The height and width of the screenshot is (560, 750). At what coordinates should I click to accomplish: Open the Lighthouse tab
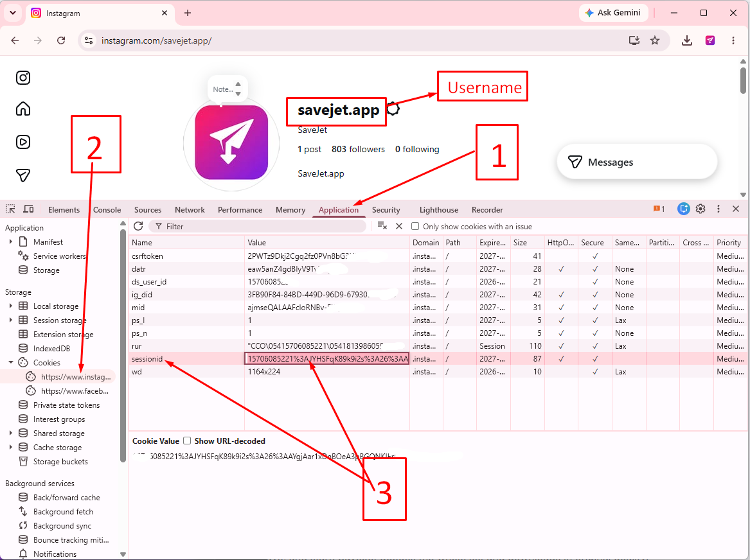pyautogui.click(x=438, y=210)
